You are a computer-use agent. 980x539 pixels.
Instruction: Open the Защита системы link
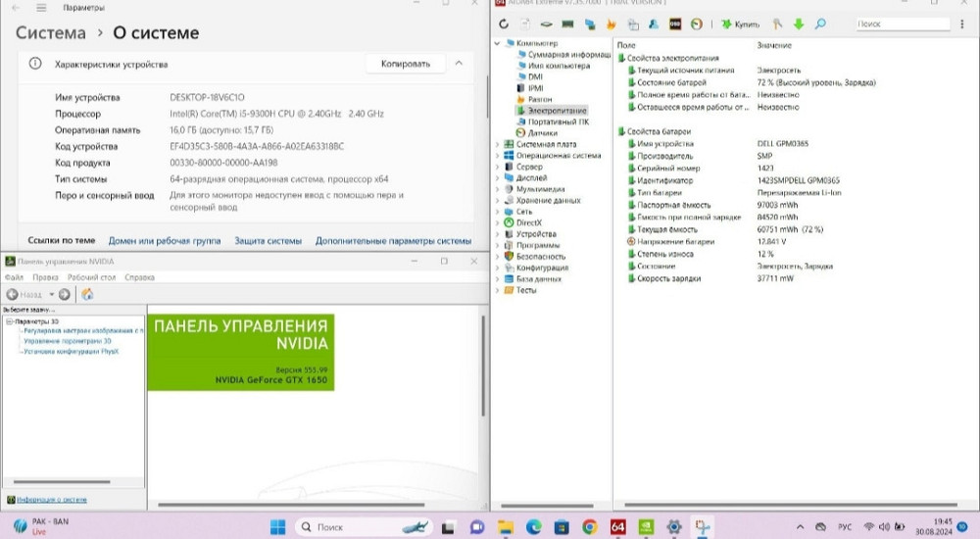[268, 240]
